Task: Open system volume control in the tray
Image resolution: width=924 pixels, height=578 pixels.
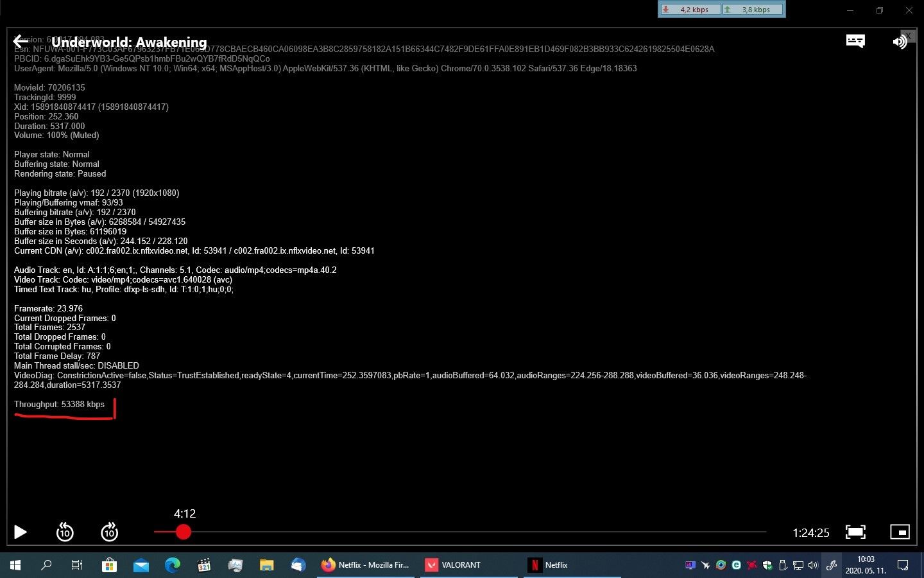Action: pyautogui.click(x=813, y=565)
